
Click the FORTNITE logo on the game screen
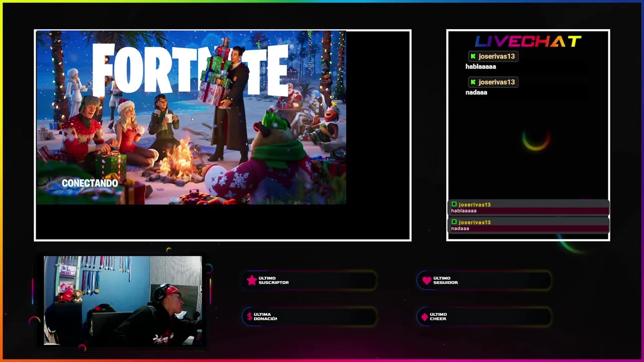[x=193, y=69]
